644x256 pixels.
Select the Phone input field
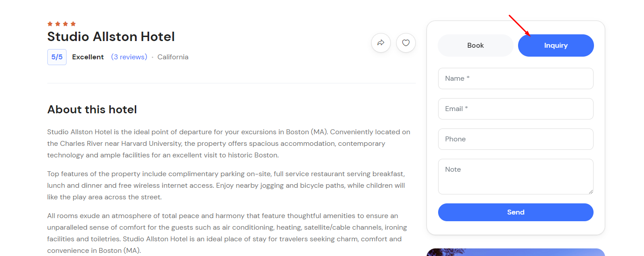pos(516,139)
